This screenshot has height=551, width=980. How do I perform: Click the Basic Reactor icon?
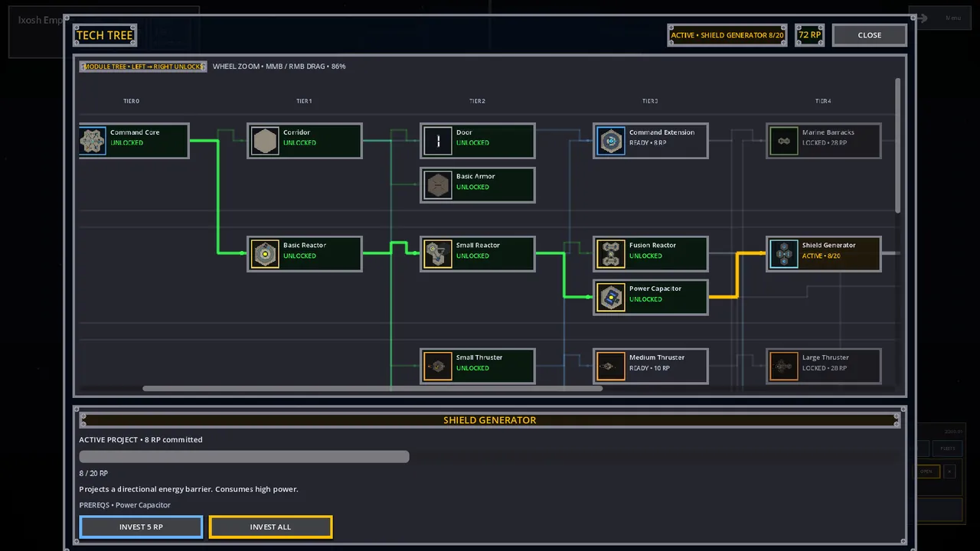(265, 254)
